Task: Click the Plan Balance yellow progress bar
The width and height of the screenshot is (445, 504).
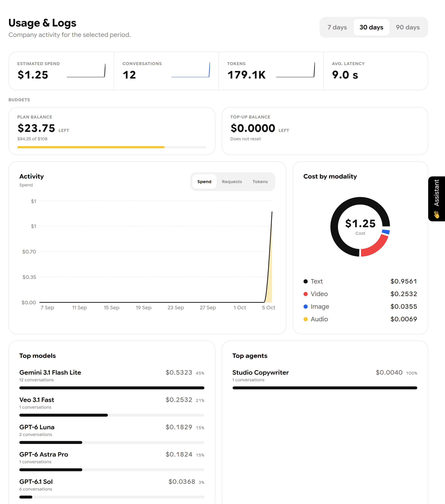Action: [112, 147]
